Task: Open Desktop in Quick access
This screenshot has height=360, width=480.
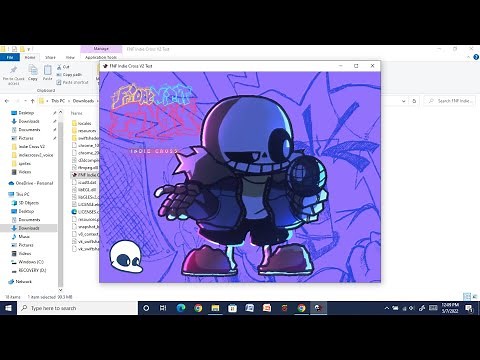Action: coord(26,113)
